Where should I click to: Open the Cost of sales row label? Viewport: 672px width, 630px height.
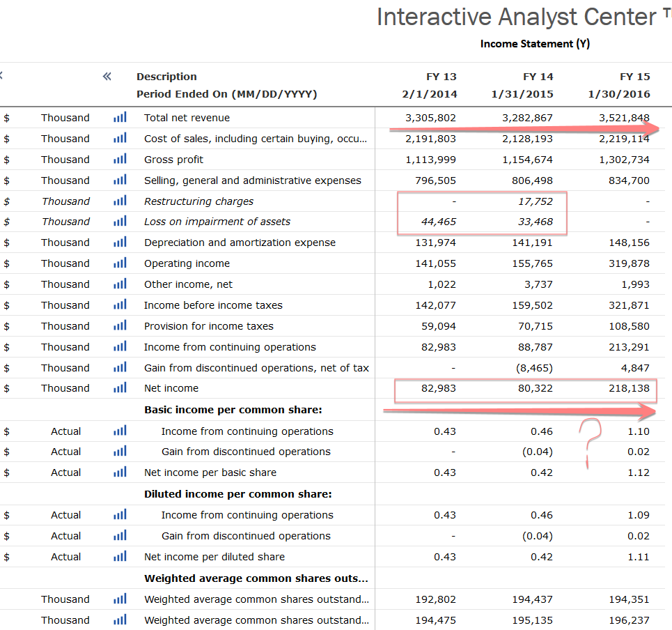[255, 139]
